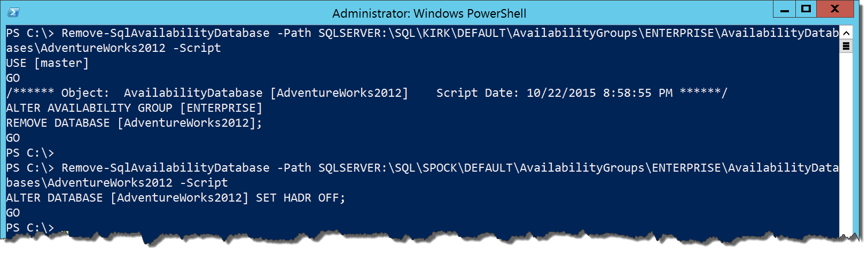
Task: Click the -Path parameter in second command
Action: (294, 168)
